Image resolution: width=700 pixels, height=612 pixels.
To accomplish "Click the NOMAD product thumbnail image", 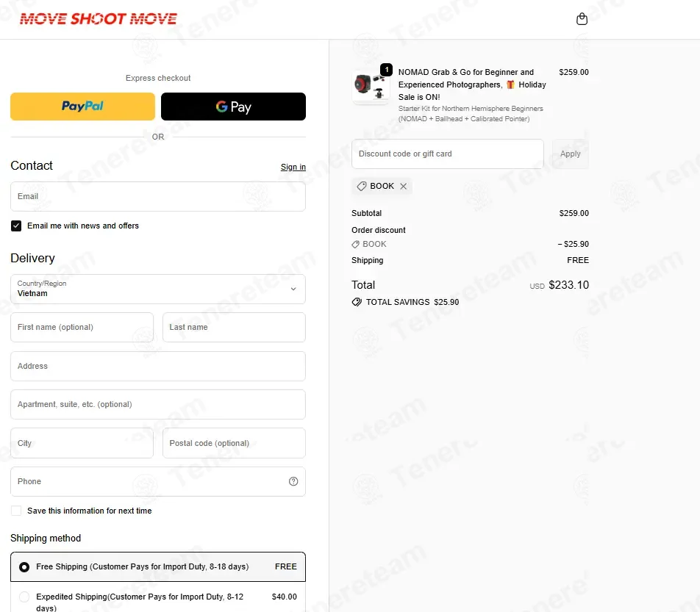I will click(x=370, y=84).
